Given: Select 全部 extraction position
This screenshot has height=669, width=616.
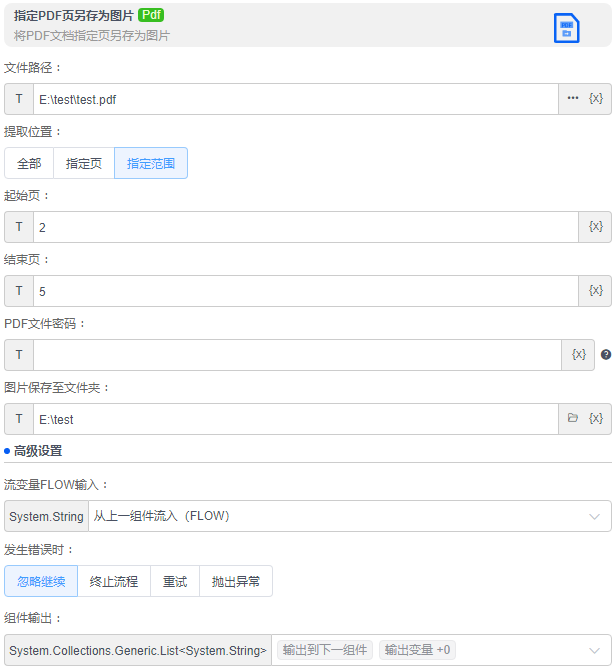Looking at the screenshot, I should click(x=29, y=163).
